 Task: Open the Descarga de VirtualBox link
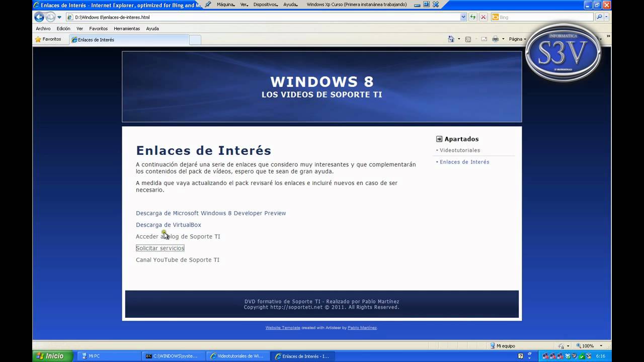point(169,225)
